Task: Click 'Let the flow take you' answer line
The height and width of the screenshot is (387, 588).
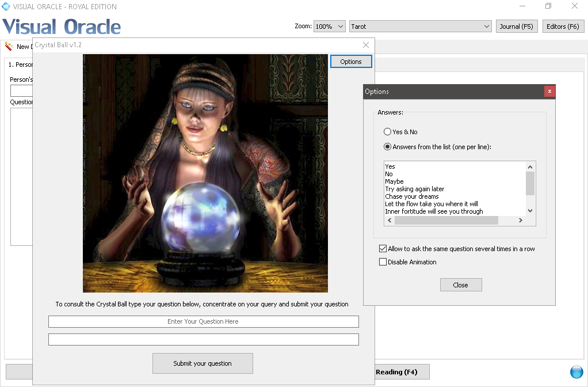Action: (432, 204)
